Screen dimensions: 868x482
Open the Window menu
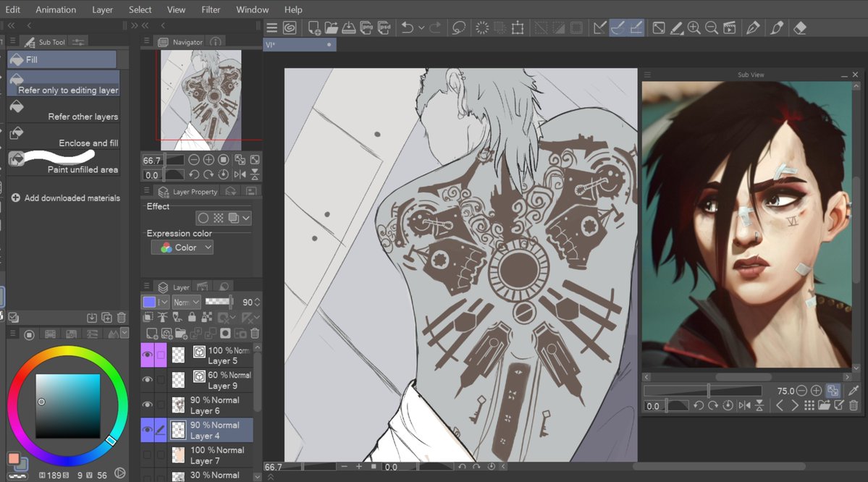point(253,9)
